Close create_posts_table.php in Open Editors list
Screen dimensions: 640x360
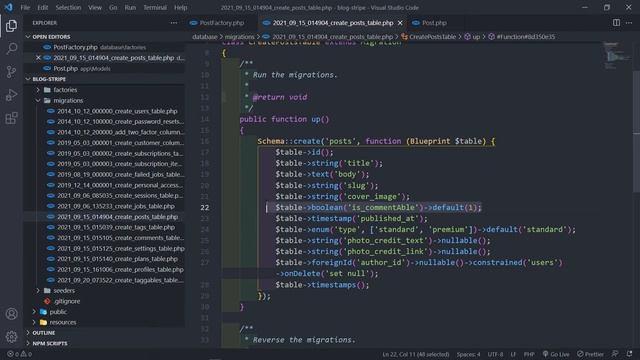pos(38,58)
